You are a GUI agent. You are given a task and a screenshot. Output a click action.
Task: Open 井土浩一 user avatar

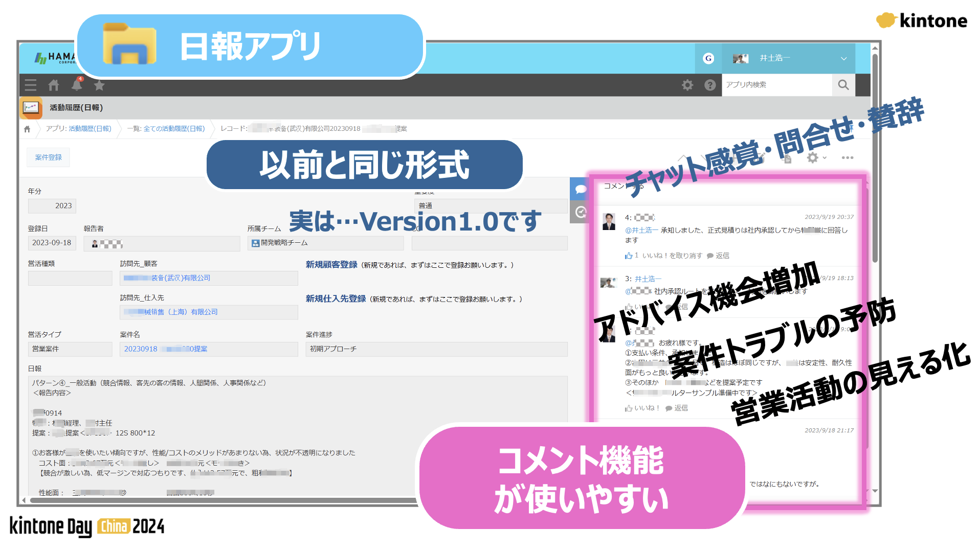740,58
